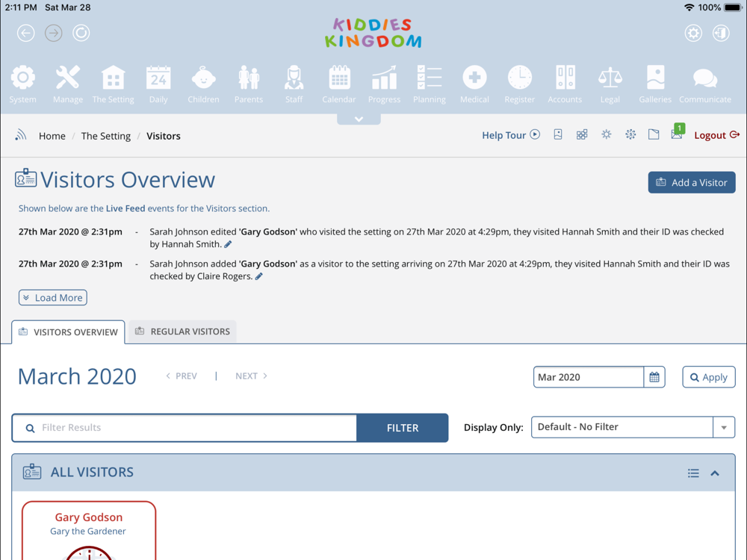Screen dimensions: 747x560
Task: Open the Visitors breadcrumb
Action: [164, 136]
